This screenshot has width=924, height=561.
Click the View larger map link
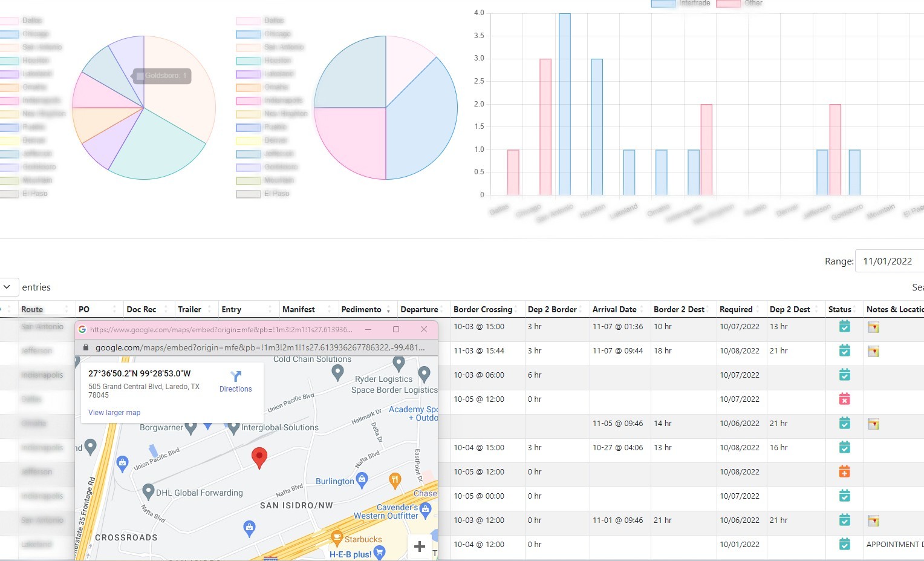[x=114, y=413]
